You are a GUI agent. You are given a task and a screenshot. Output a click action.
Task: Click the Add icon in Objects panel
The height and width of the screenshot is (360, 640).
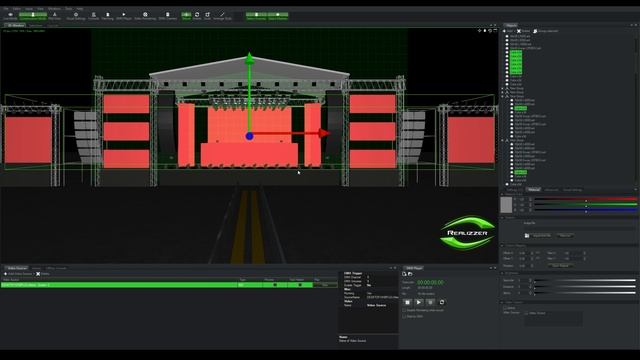pos(504,31)
